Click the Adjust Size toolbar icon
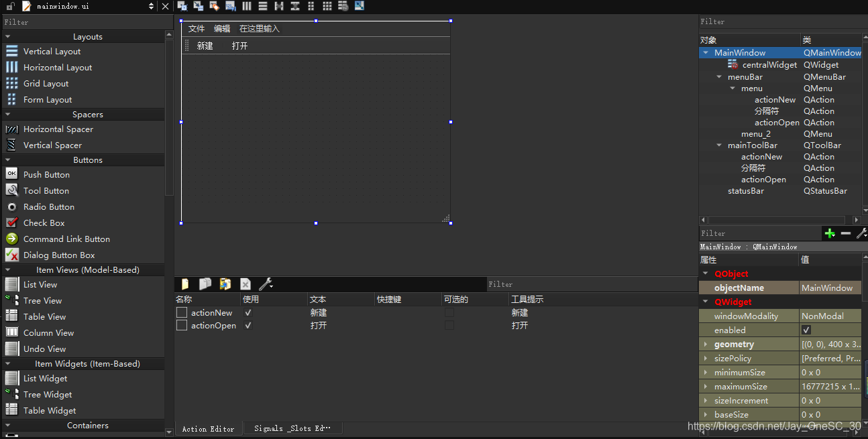The width and height of the screenshot is (868, 439). (360, 6)
